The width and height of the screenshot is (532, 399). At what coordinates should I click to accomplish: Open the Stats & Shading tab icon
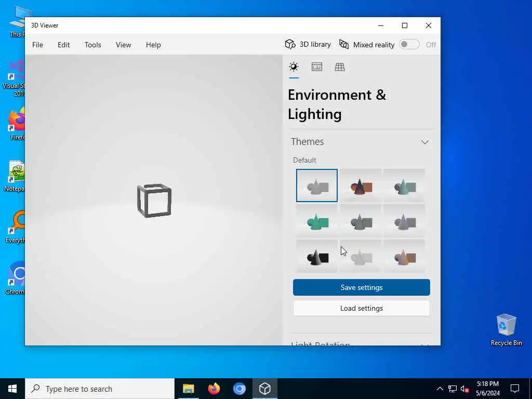coord(316,67)
